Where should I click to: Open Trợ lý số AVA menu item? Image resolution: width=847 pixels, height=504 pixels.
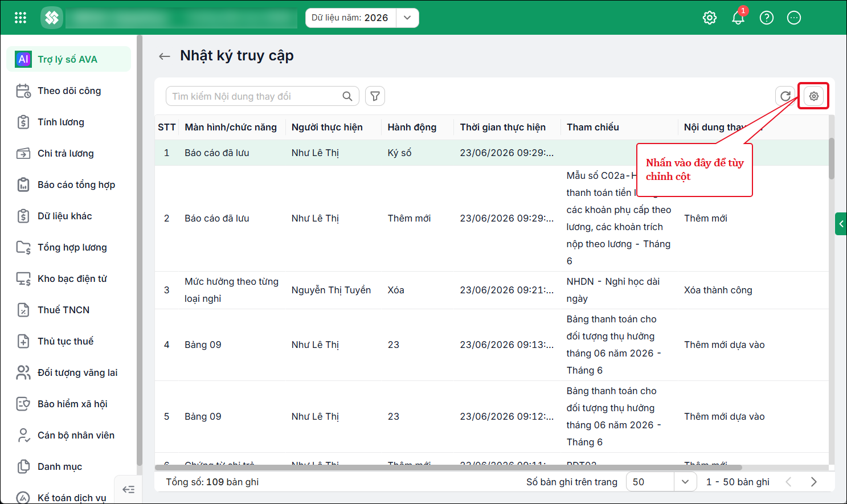(x=68, y=59)
